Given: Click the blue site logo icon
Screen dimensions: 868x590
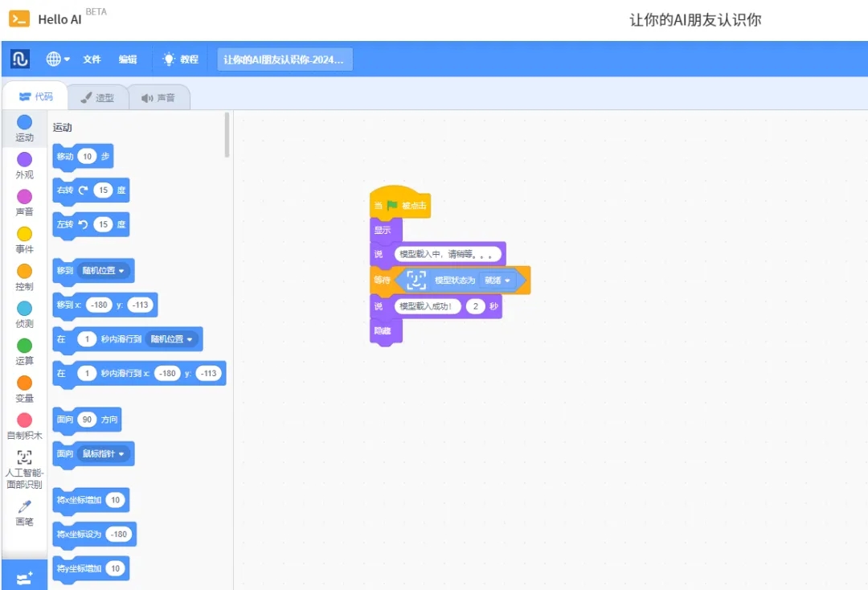Looking at the screenshot, I should click(20, 59).
